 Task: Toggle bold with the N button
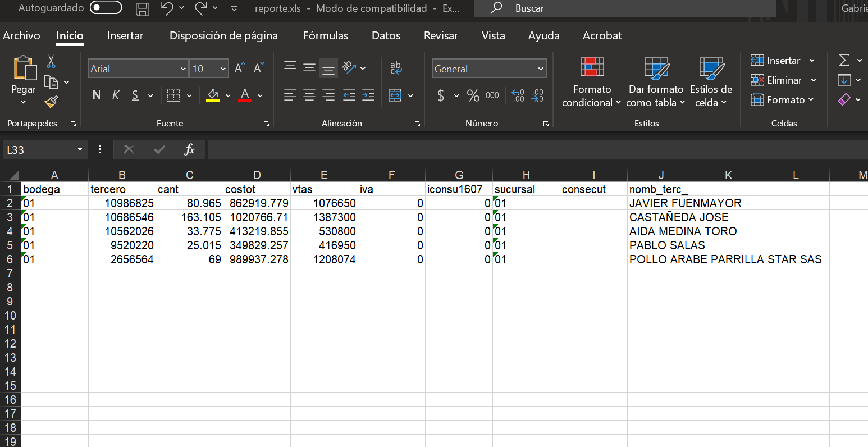pyautogui.click(x=97, y=95)
